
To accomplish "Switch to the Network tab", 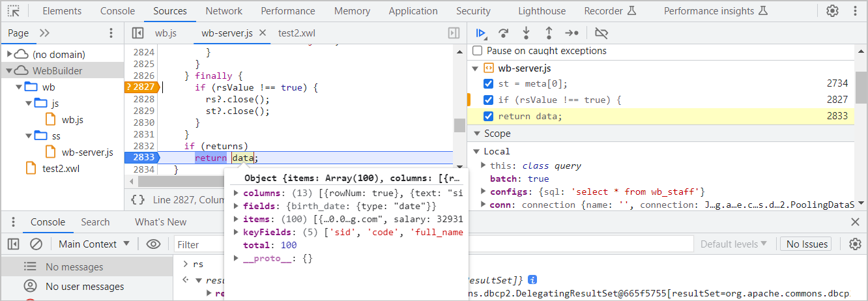I will (224, 11).
